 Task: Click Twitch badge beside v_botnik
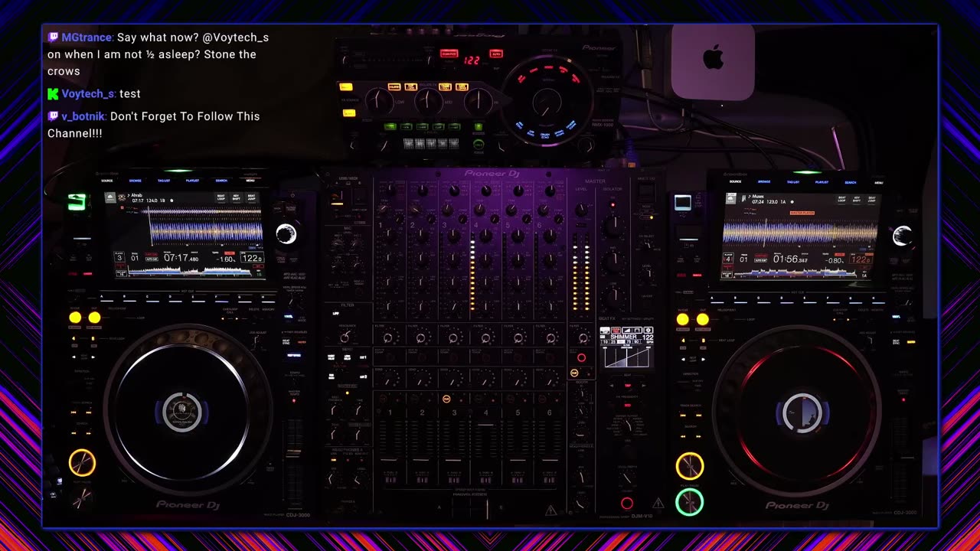click(x=53, y=116)
